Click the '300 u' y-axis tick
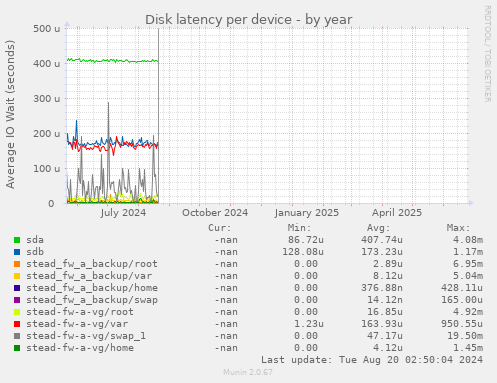497x383 pixels. pyautogui.click(x=47, y=98)
